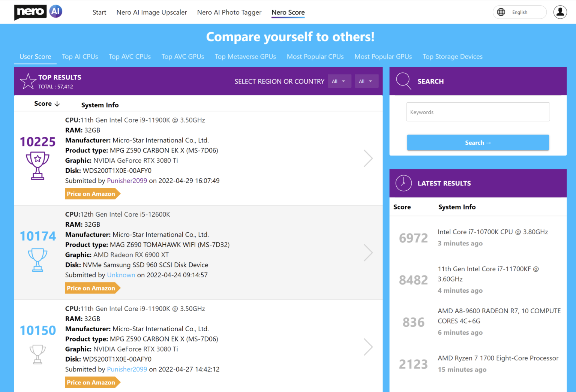Expand the i9-11900K top result row chevron
576x392 pixels.
tap(368, 158)
